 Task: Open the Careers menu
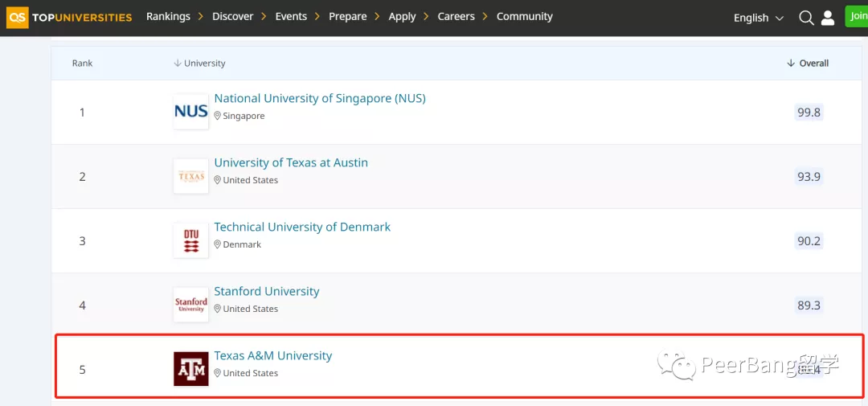pyautogui.click(x=456, y=16)
